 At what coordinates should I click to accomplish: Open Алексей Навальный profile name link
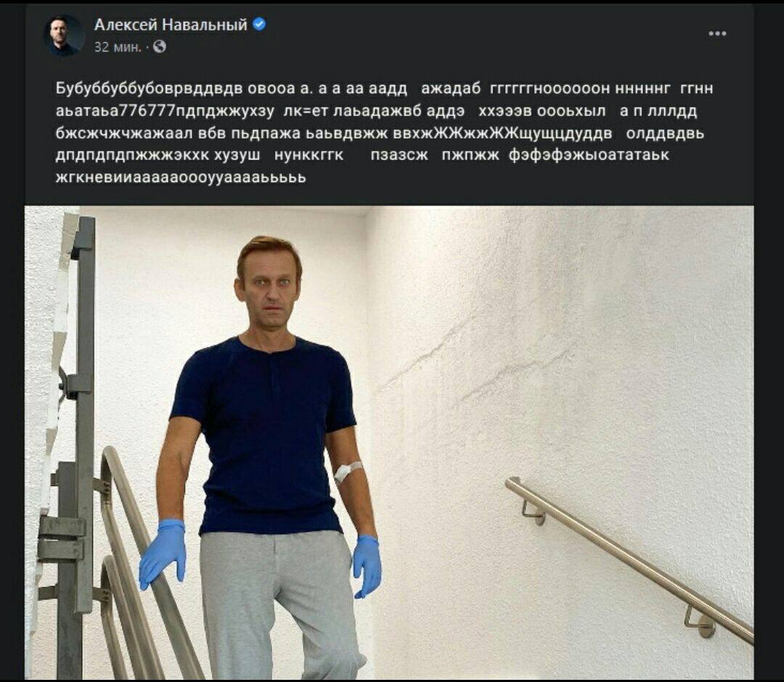(x=171, y=25)
